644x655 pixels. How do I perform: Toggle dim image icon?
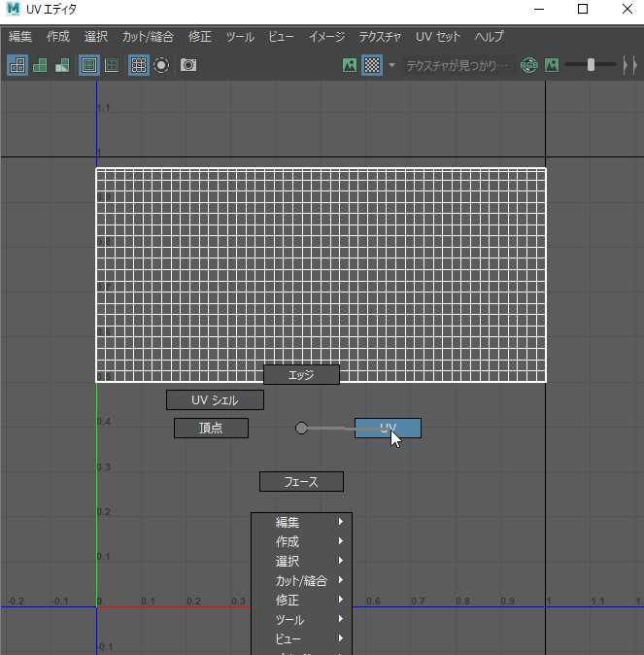tap(552, 65)
